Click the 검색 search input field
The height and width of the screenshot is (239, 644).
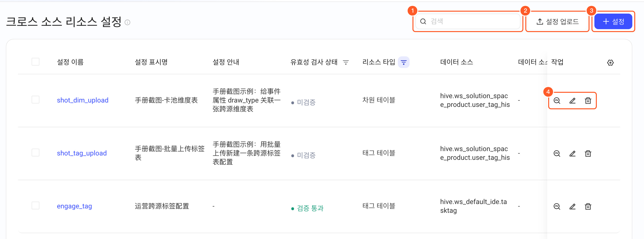(x=468, y=21)
